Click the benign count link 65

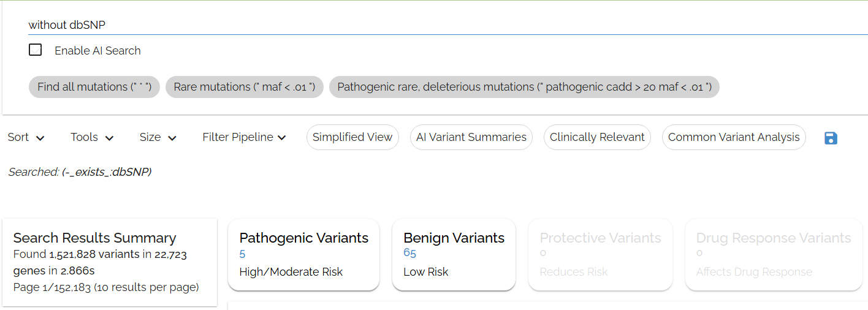(x=409, y=253)
